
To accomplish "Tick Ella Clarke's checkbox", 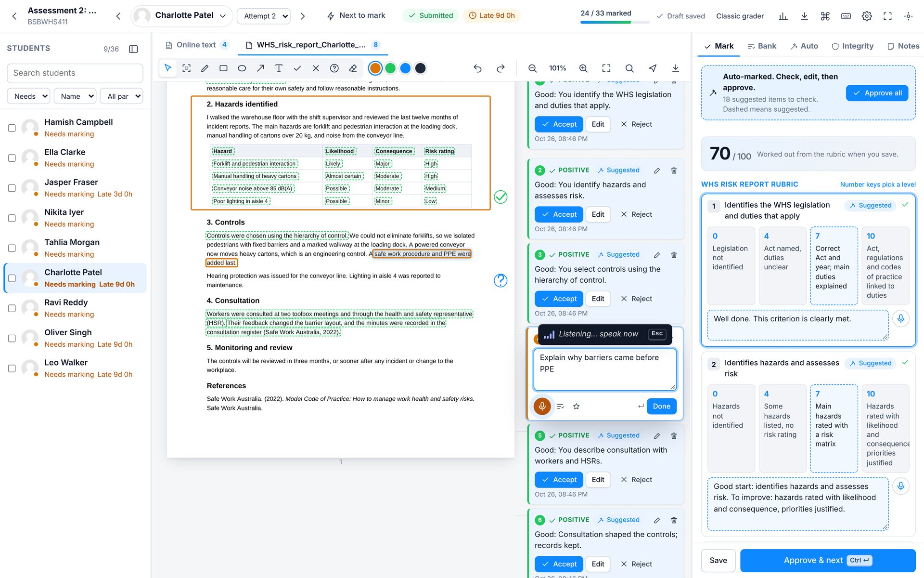I will point(12,158).
